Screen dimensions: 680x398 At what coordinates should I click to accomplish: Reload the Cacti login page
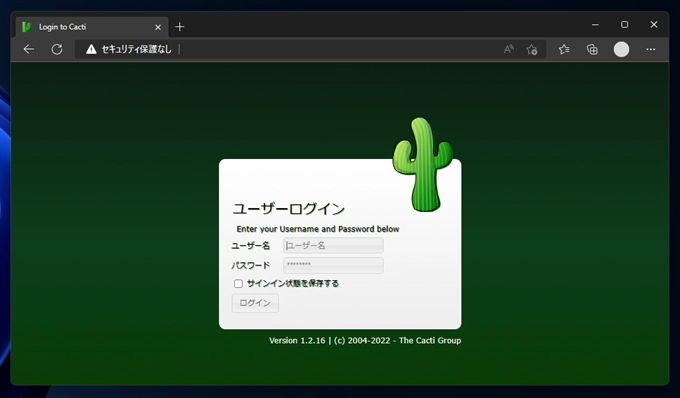(57, 49)
